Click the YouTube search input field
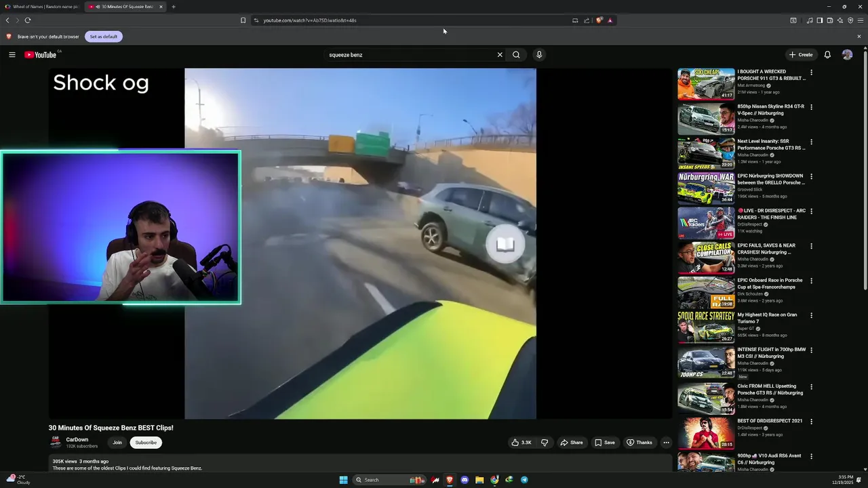The width and height of the screenshot is (868, 488). coord(410,55)
